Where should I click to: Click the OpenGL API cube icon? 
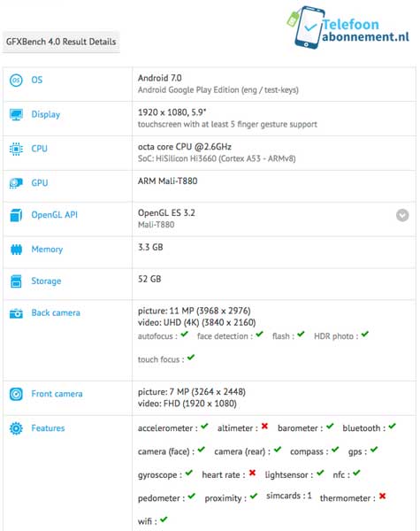coord(16,215)
